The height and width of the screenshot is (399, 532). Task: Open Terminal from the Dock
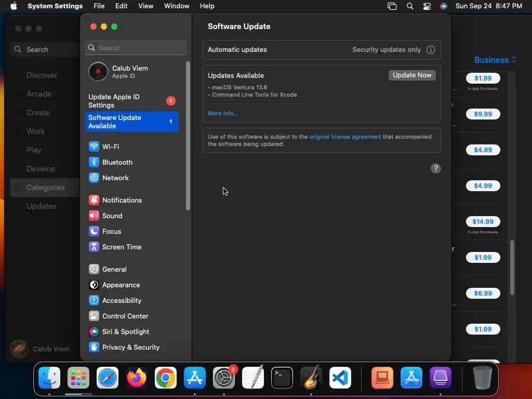coord(282,378)
